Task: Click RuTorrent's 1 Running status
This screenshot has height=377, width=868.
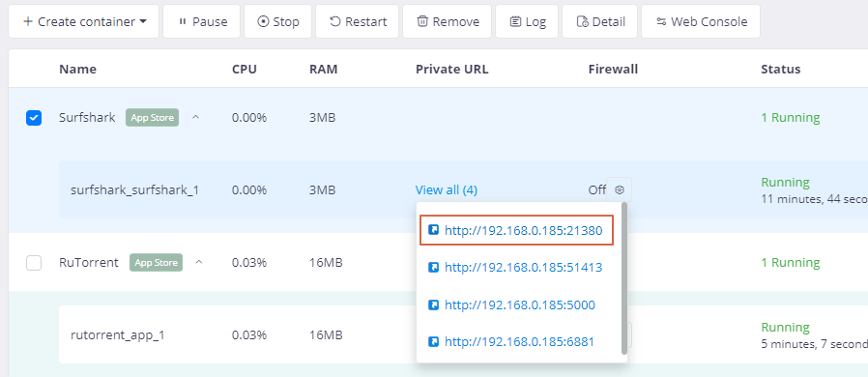Action: click(790, 262)
